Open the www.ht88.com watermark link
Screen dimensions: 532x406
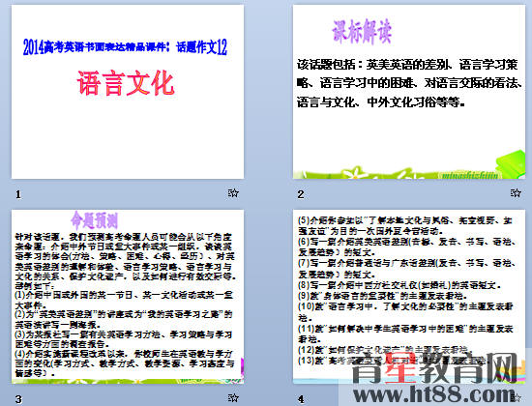click(x=434, y=394)
